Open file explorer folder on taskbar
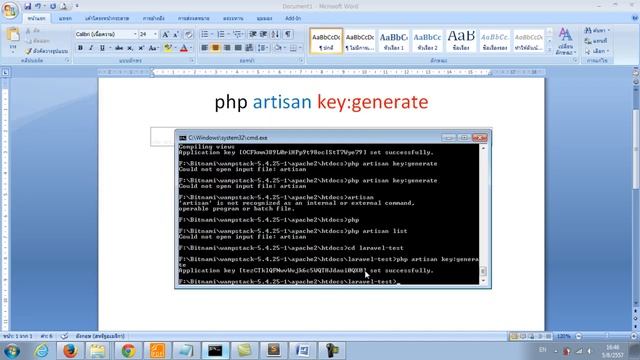This screenshot has height=360, width=640. click(x=98, y=351)
